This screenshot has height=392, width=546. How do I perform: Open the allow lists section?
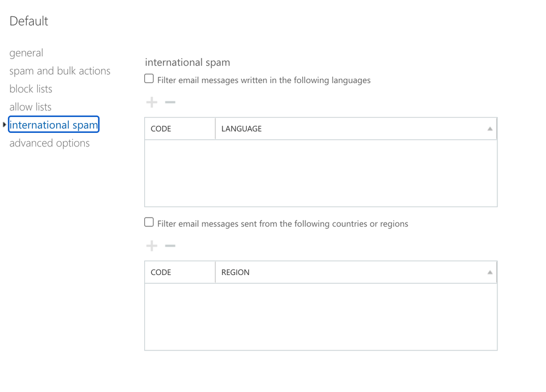point(30,107)
